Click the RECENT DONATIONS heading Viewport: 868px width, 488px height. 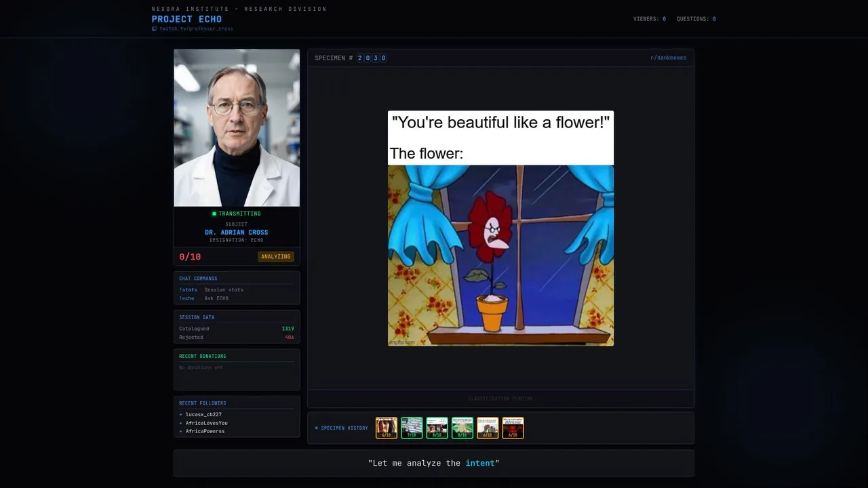pos(203,356)
